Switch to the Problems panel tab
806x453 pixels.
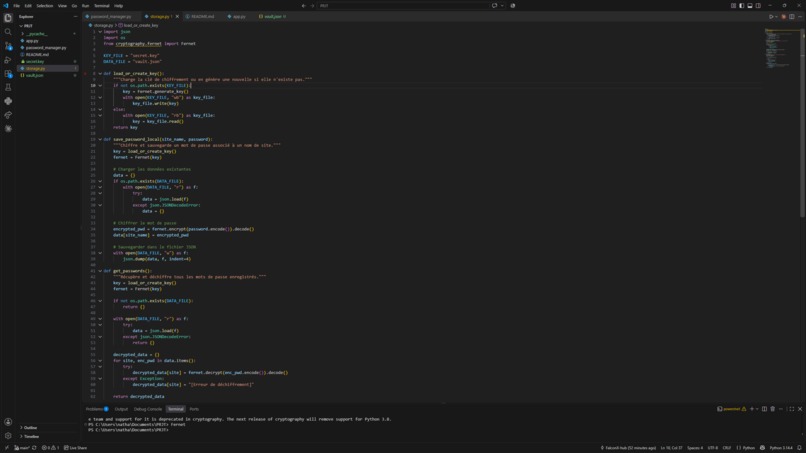click(x=97, y=409)
